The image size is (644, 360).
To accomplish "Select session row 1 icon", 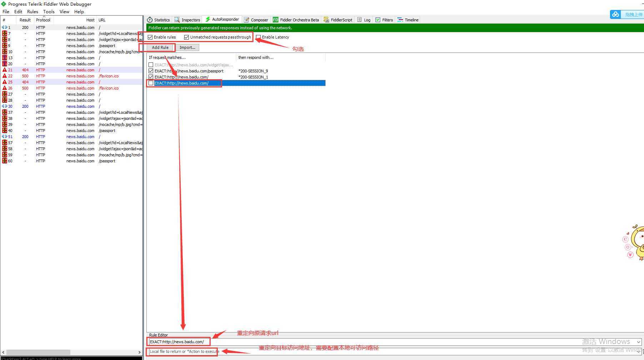I will 4,27.
